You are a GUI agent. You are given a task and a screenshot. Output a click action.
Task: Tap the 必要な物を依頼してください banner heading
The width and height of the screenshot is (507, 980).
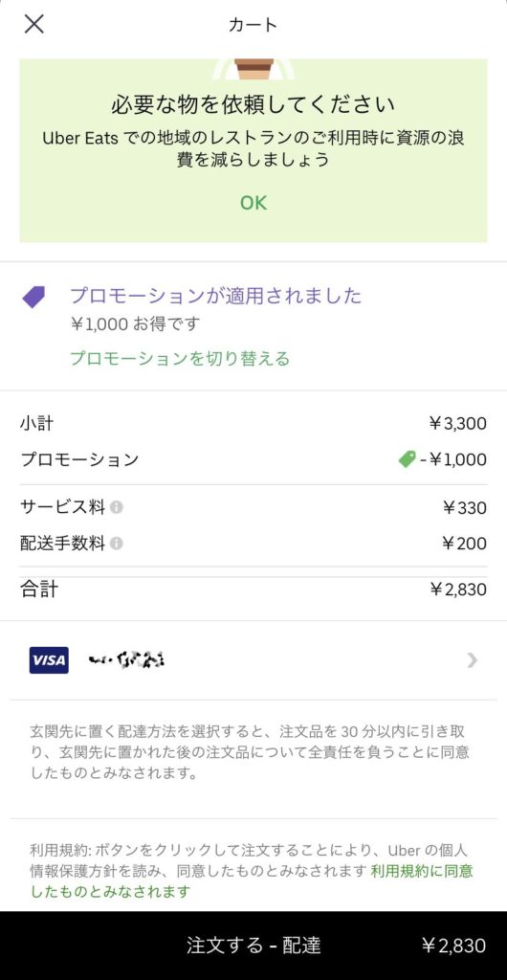[x=253, y=103]
